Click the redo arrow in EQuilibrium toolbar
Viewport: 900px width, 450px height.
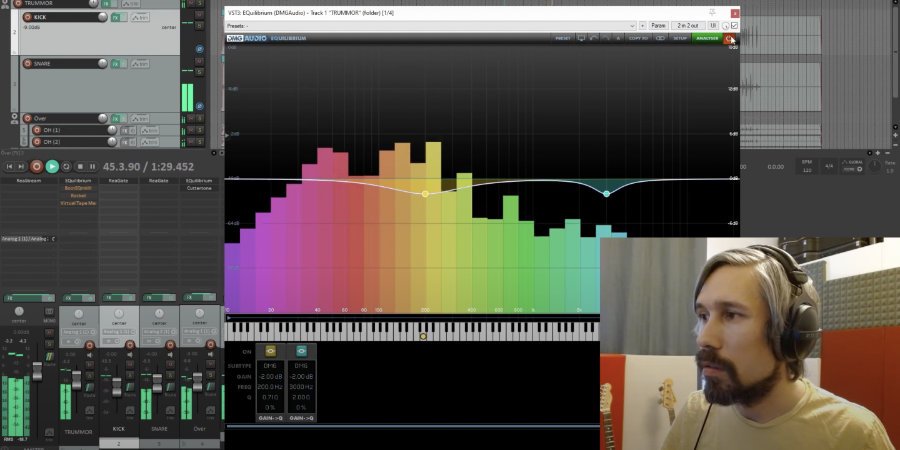point(606,38)
